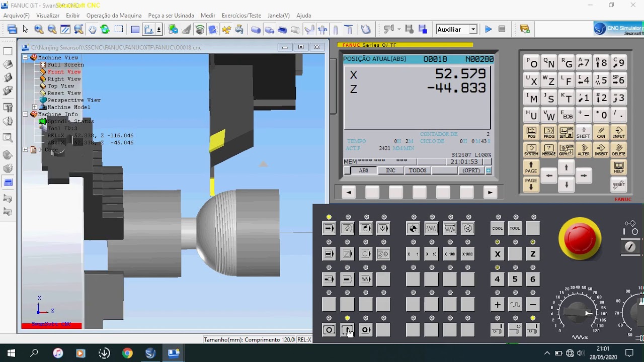644x362 pixels.
Task: Expand the Machine Model tree node
Action: (35, 107)
